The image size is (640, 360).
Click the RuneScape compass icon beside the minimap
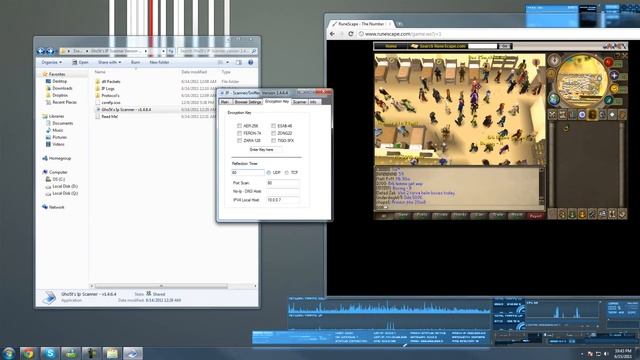(x=554, y=60)
